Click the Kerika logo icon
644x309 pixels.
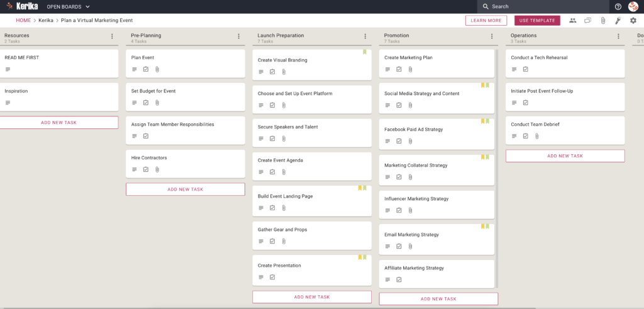click(x=9, y=6)
